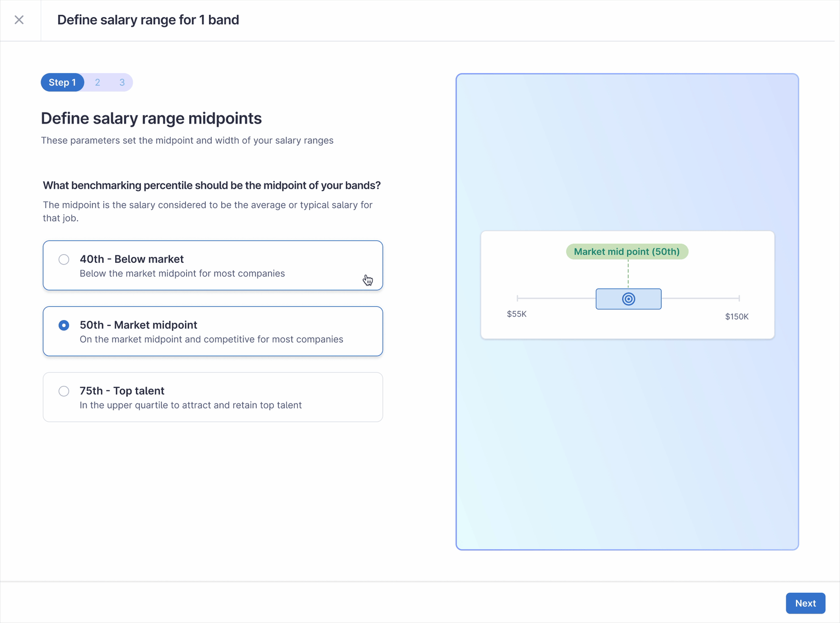The image size is (840, 623).
Task: Click the bullseye target icon on the slider
Action: (628, 299)
